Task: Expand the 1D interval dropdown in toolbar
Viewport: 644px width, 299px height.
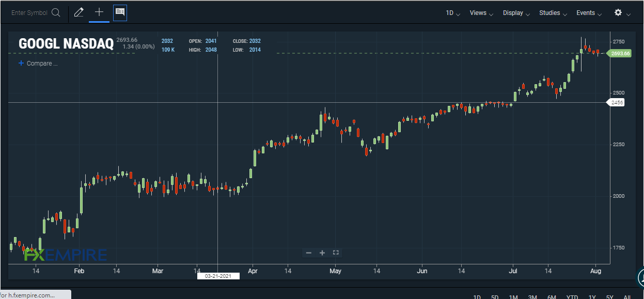Action: pyautogui.click(x=453, y=13)
